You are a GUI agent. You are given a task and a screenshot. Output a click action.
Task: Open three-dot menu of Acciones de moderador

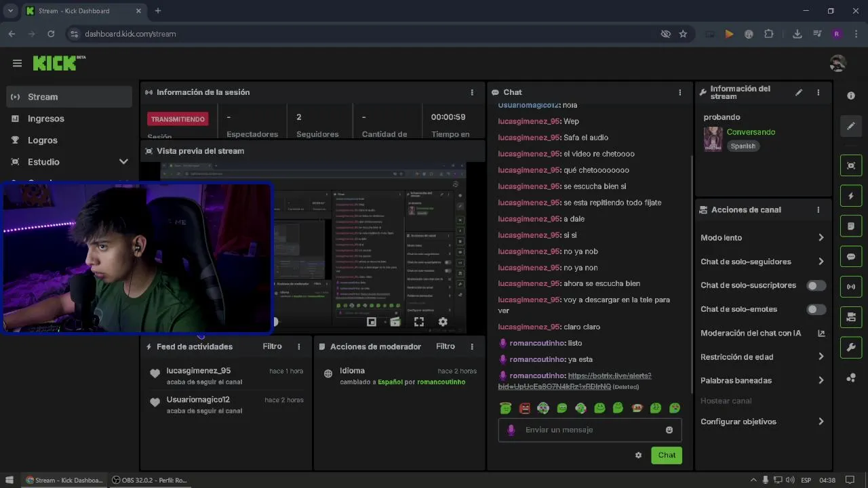pos(472,346)
